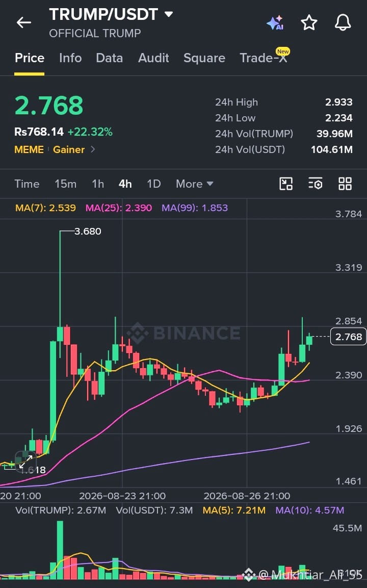
Task: Click the 2026-08-23 21:00 time label
Action: 122,496
